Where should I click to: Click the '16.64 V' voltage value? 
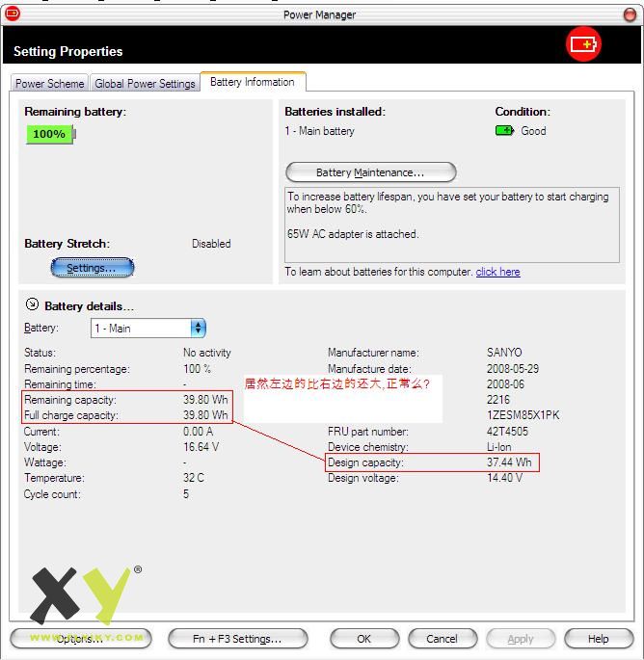tap(201, 447)
